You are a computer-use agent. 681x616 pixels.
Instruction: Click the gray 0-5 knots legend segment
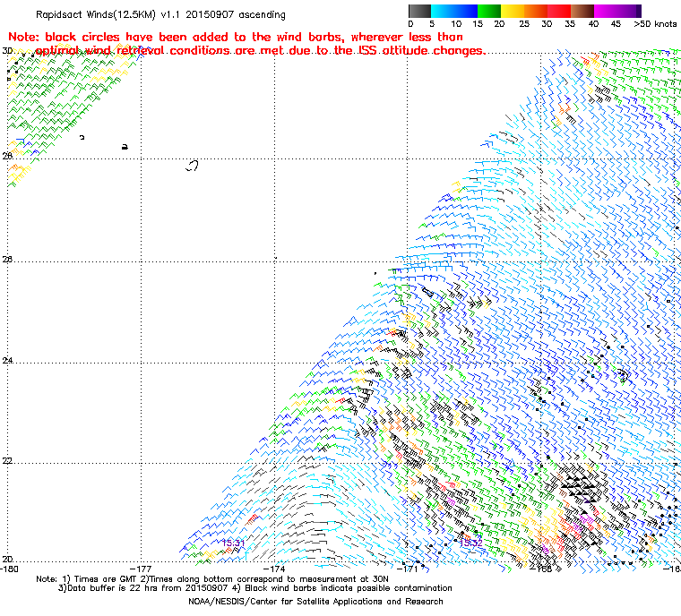tap(419, 11)
